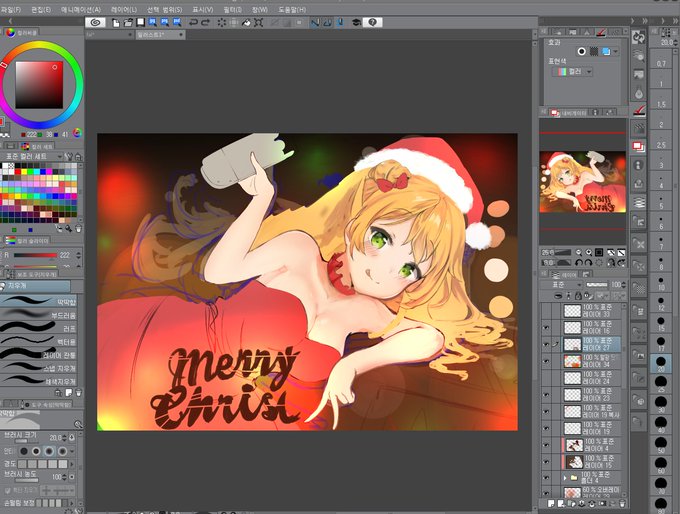Toggle visibility of 폴더 4
Screen dimensions: 680x514
(x=546, y=478)
